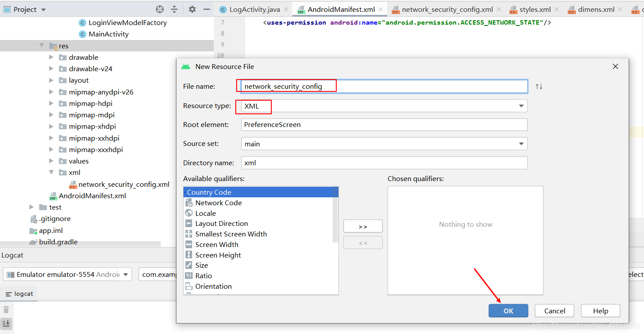Select Network Code qualifier

pos(258,203)
